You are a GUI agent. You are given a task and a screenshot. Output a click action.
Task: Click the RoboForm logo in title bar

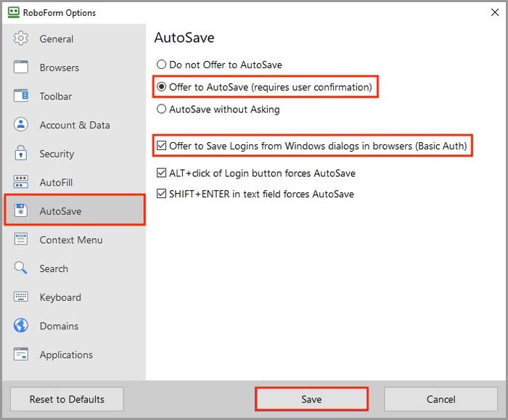(14, 12)
